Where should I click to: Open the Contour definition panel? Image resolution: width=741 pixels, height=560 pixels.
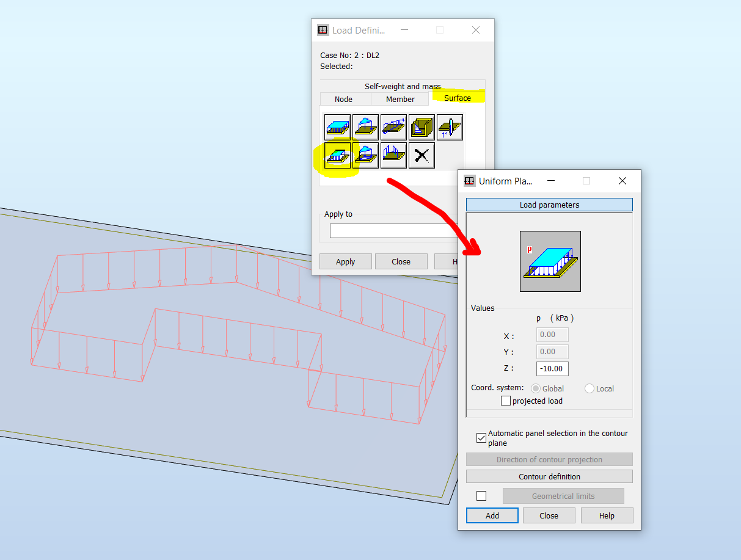[x=549, y=476]
